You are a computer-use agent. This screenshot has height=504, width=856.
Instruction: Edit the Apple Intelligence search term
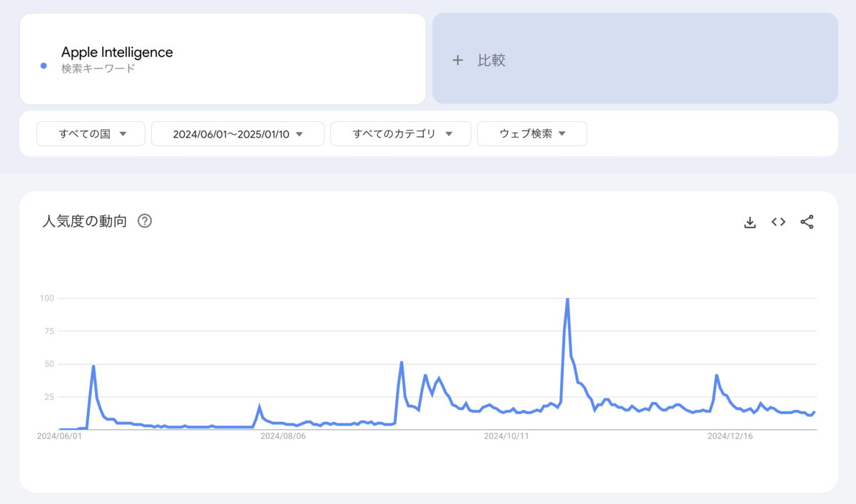117,52
